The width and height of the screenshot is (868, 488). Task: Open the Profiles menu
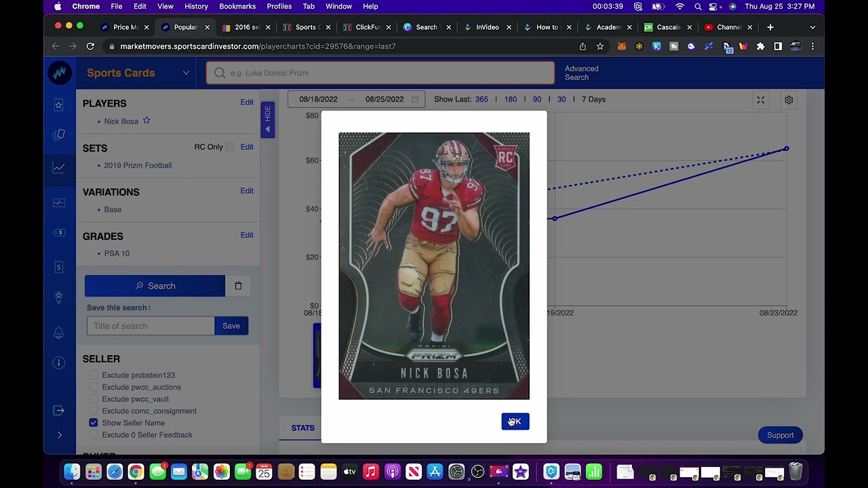tap(279, 6)
